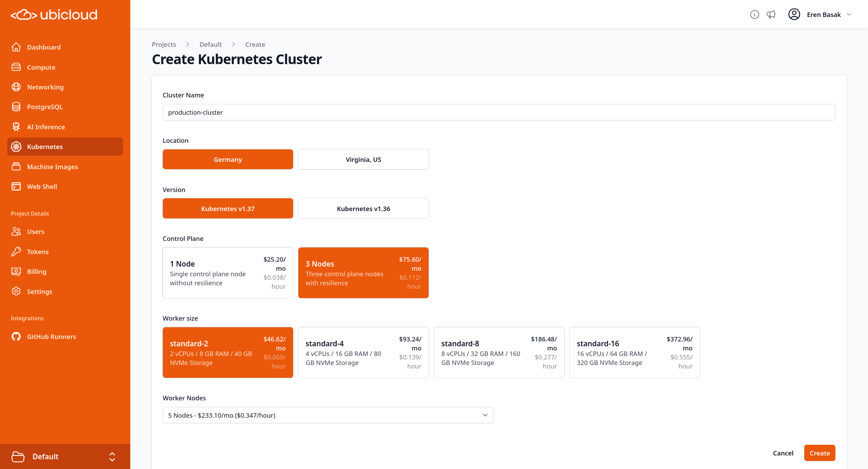Open Tokens key icon
This screenshot has height=469, width=868.
tap(16, 252)
